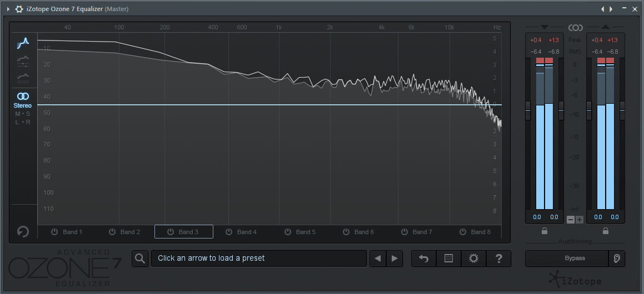
Task: Click input left gain slider handle
Action: point(528,111)
